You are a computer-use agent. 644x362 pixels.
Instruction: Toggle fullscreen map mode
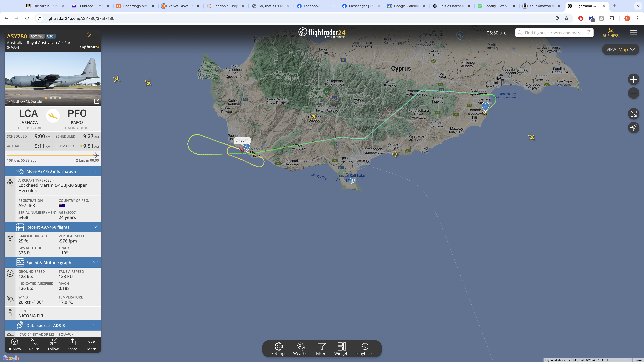click(634, 114)
